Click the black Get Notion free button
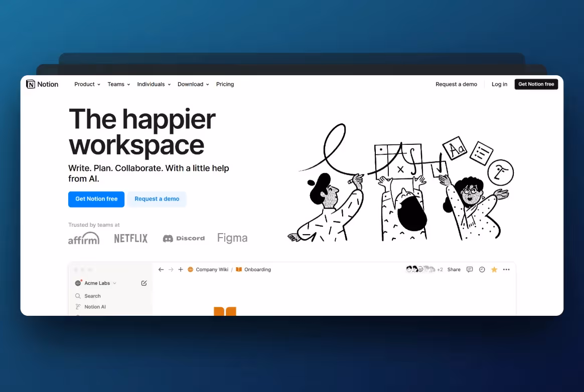This screenshot has width=584, height=392. point(536,84)
